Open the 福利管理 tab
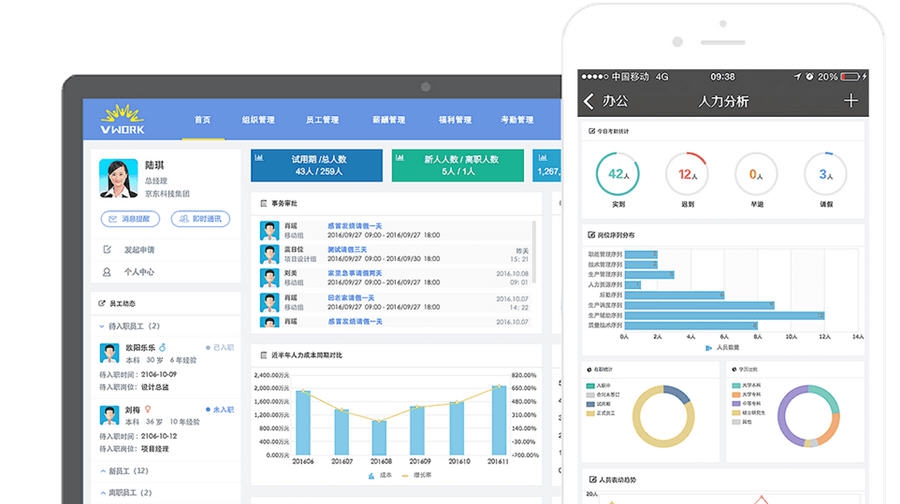Viewport: 900px width, 504px height. 455,119
